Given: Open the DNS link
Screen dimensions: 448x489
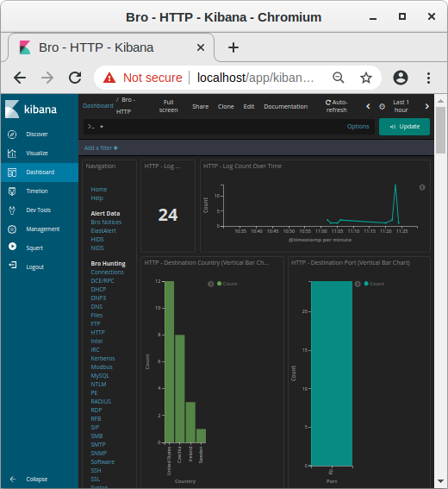Looking at the screenshot, I should pos(96,306).
